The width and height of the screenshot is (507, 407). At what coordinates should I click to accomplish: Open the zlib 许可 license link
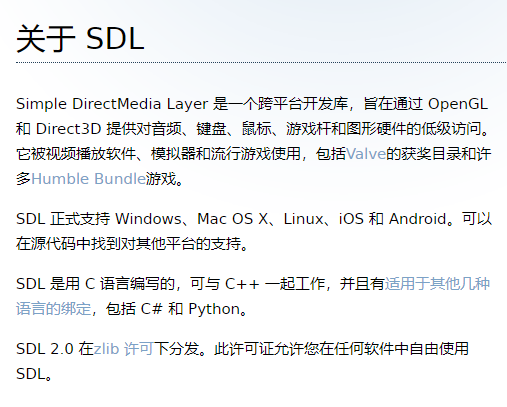tap(123, 349)
